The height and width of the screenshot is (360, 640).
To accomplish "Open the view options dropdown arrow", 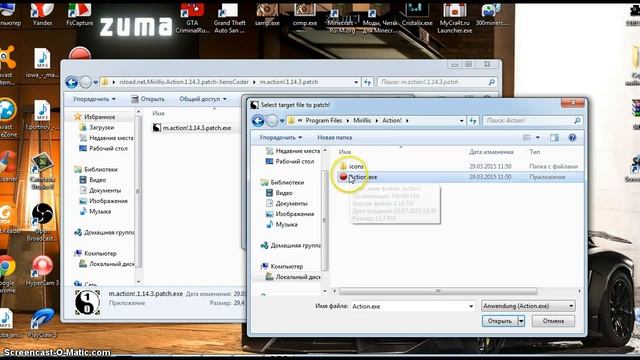I will tap(538, 138).
